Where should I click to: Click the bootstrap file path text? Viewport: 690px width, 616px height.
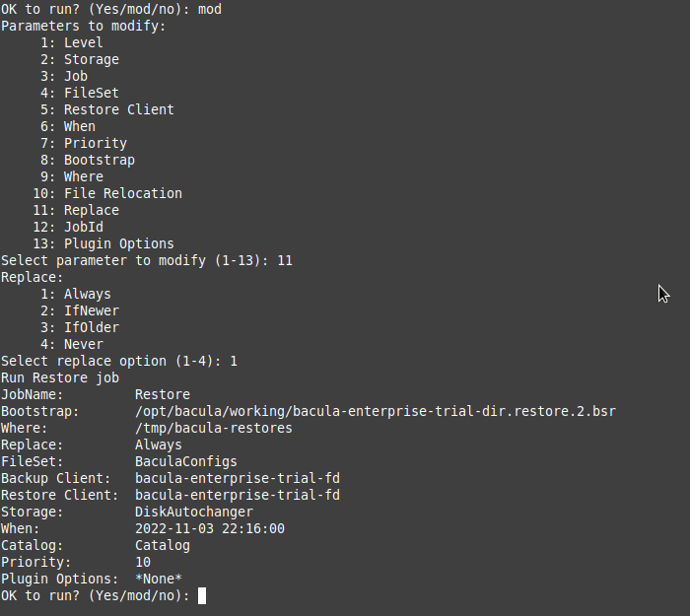coord(376,411)
